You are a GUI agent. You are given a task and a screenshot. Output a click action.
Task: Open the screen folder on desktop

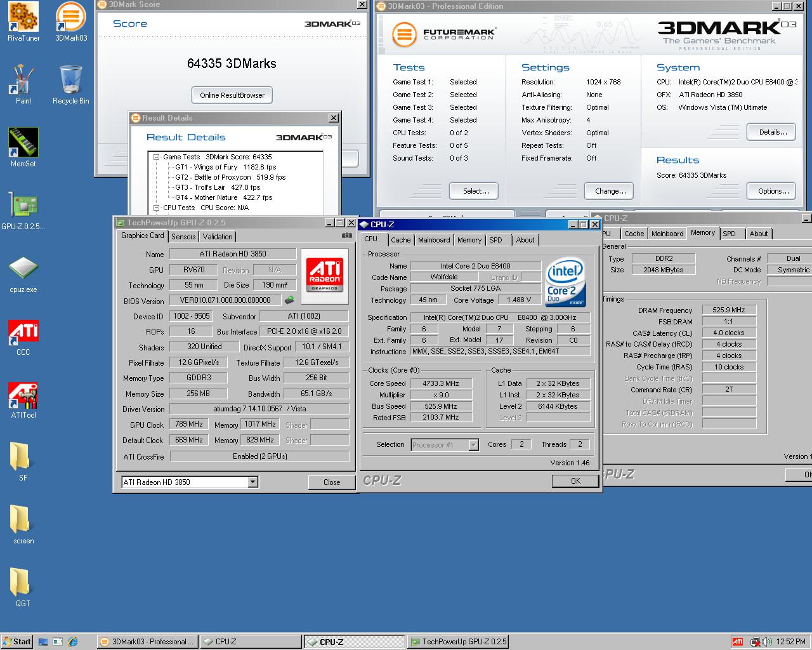pyautogui.click(x=23, y=525)
